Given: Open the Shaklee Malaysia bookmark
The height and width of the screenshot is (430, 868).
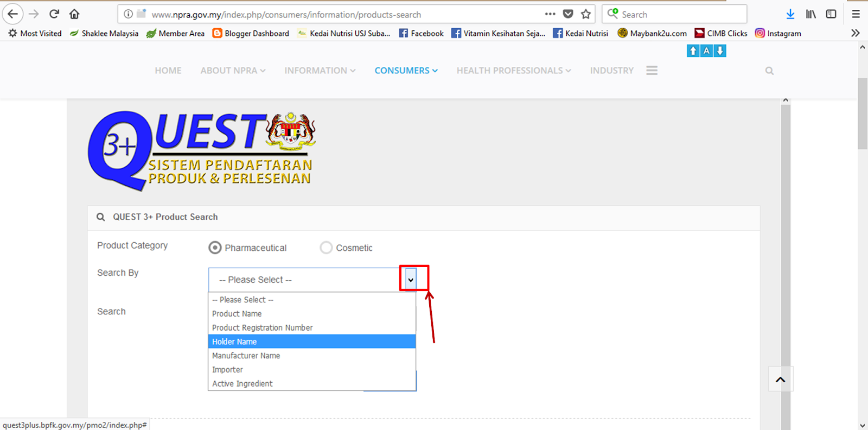Looking at the screenshot, I should tap(104, 33).
